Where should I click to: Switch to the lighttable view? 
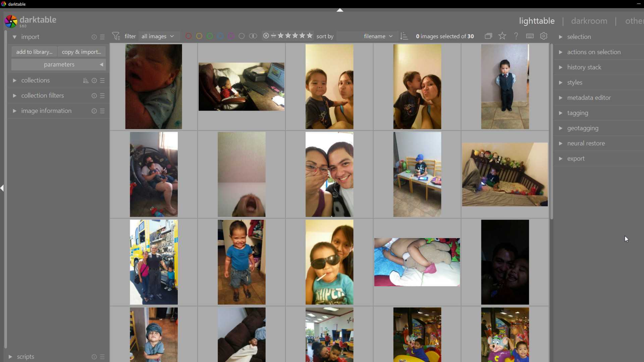click(537, 21)
